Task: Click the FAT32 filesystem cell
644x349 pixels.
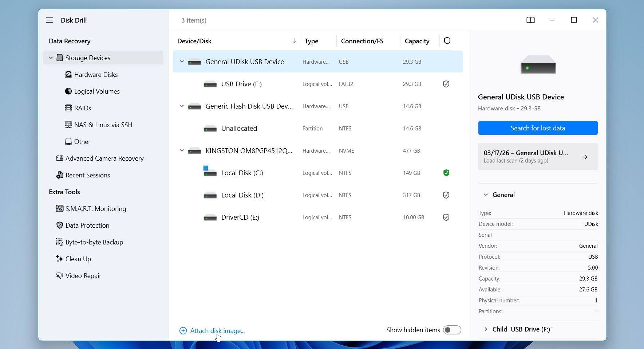Action: pyautogui.click(x=346, y=84)
